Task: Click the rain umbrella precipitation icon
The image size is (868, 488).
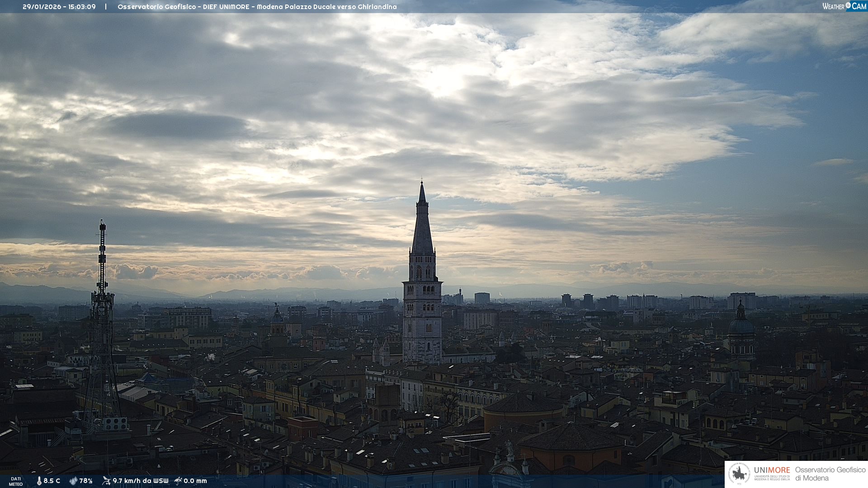Action: 178,481
